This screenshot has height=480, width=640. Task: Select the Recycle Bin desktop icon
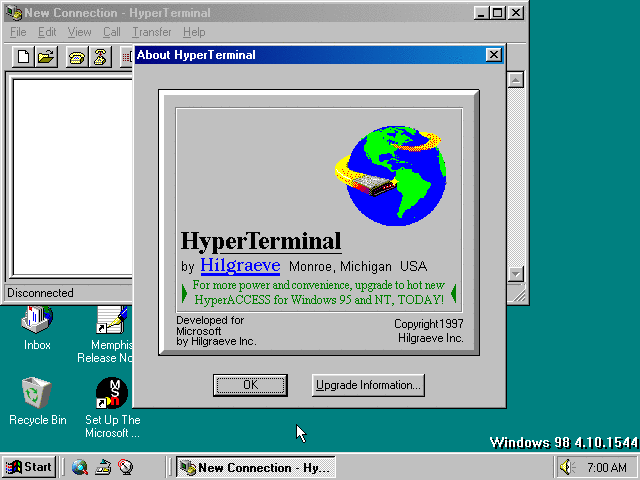(x=37, y=402)
